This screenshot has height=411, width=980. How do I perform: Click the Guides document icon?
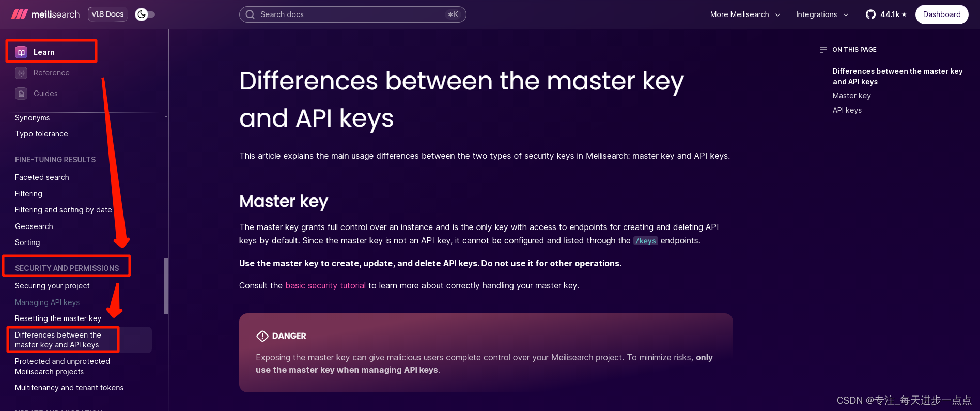tap(21, 94)
